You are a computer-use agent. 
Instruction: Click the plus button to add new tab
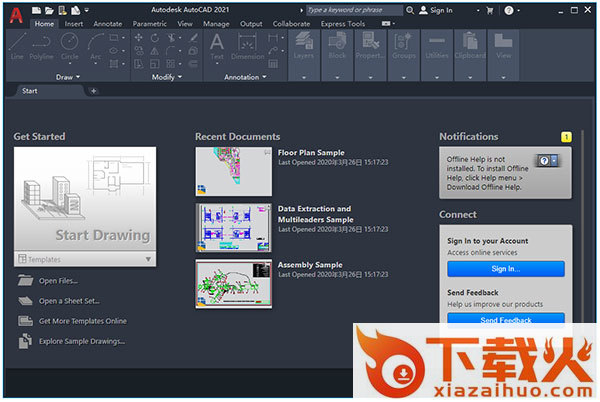point(93,91)
